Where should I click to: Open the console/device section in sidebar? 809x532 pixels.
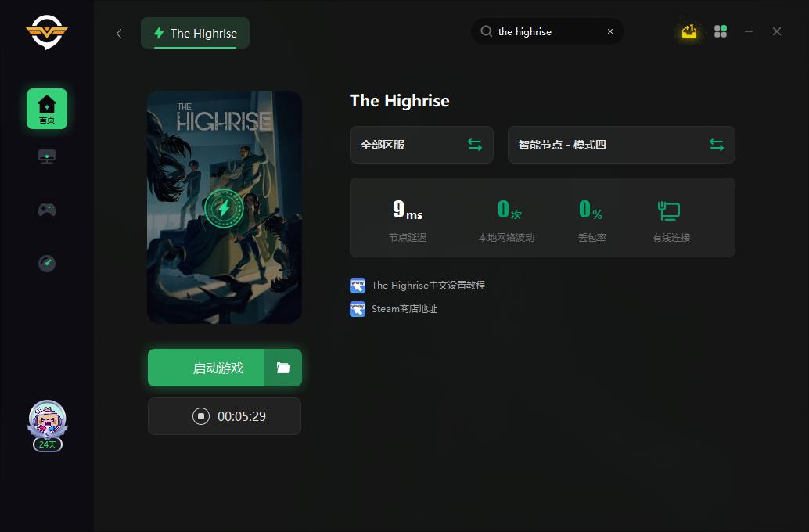[x=47, y=156]
